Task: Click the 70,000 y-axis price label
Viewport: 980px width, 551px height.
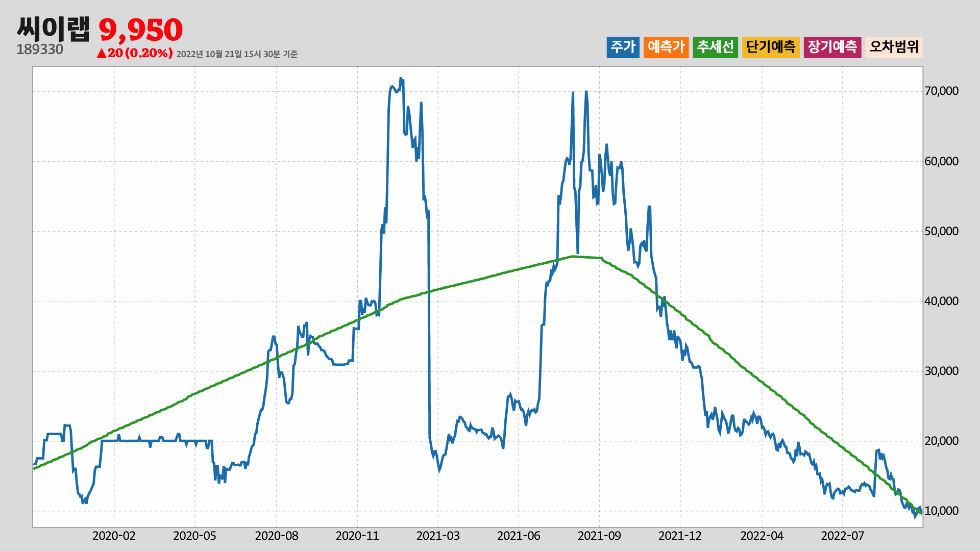Action: pyautogui.click(x=941, y=91)
